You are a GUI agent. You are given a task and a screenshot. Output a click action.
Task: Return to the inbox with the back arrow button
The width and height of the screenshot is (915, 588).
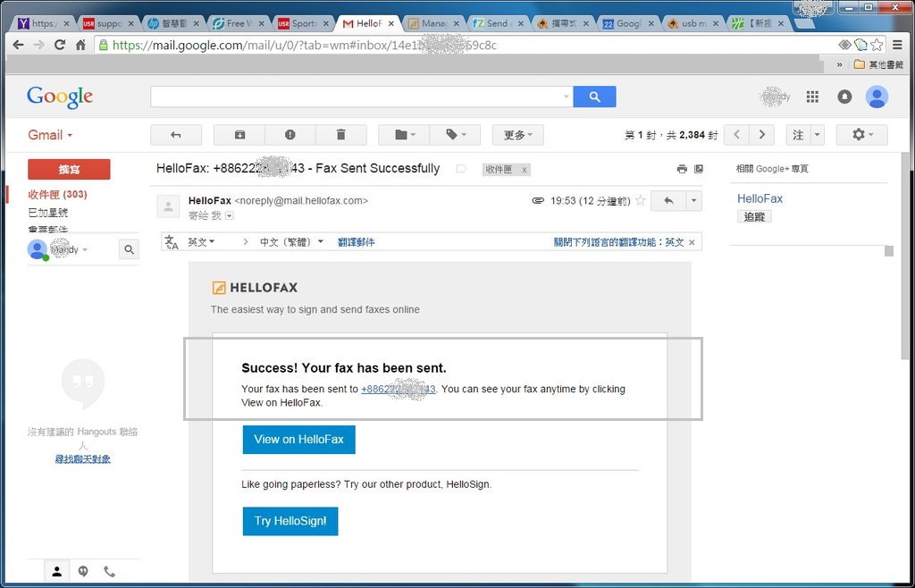pyautogui.click(x=176, y=135)
